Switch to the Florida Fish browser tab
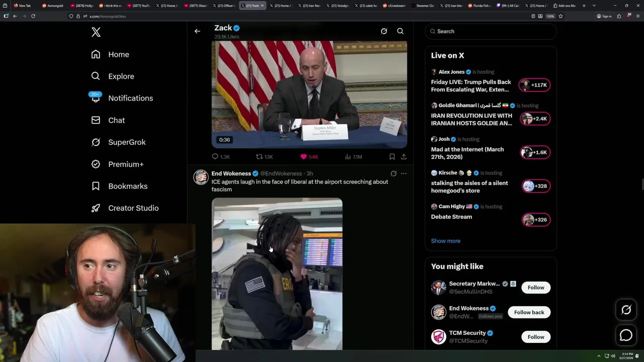Viewport: 644px width, 362px height. [x=480, y=6]
